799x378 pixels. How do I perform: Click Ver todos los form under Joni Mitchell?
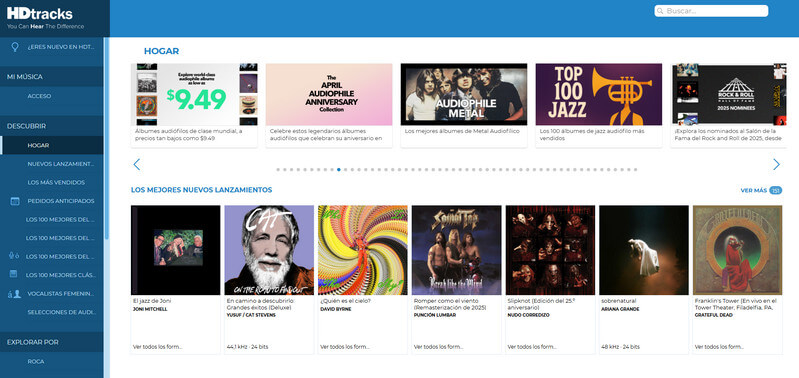pos(157,347)
